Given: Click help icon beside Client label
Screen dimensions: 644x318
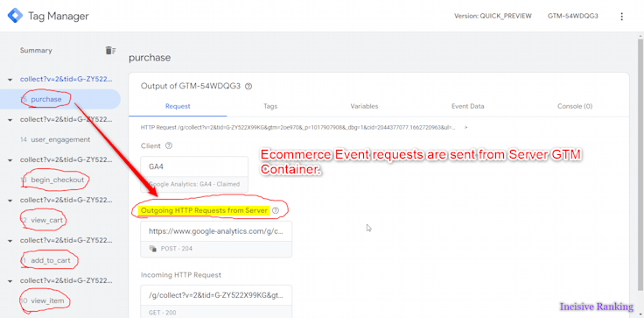Looking at the screenshot, I should (x=169, y=145).
